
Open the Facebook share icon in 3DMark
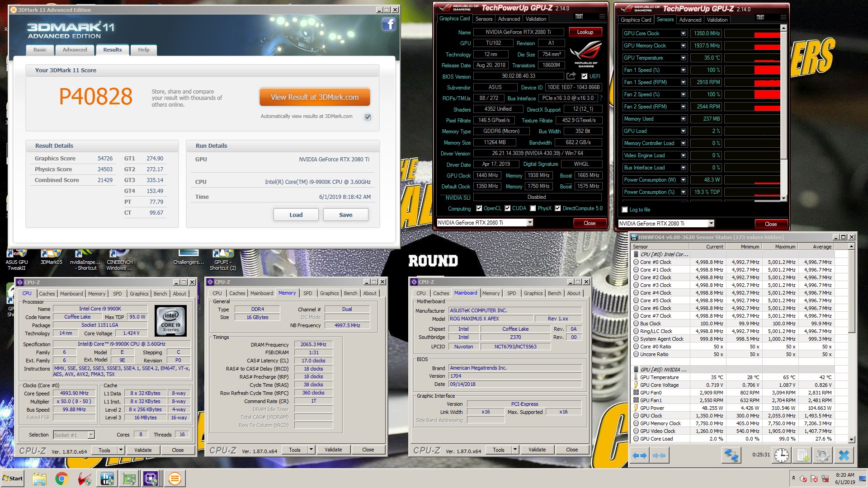point(388,24)
